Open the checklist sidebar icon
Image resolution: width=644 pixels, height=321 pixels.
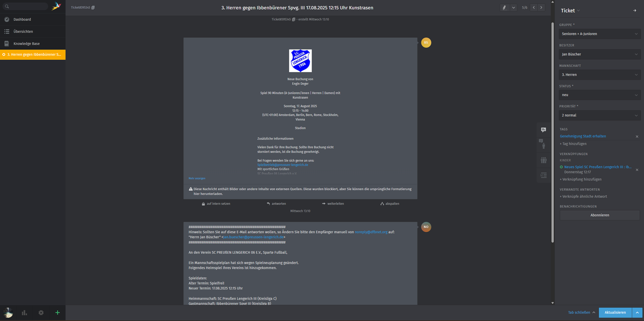tap(543, 176)
